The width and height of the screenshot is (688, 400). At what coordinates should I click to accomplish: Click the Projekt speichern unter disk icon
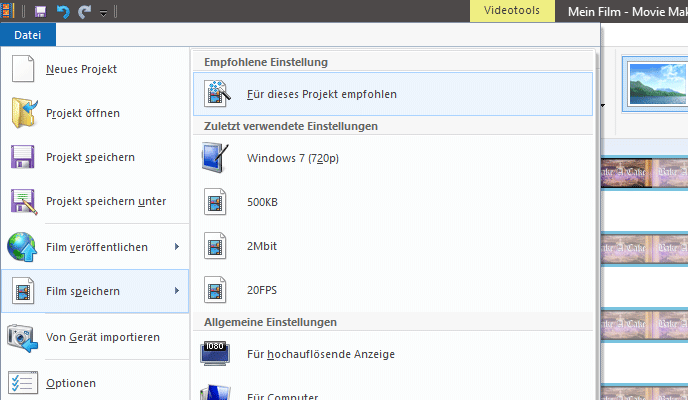click(x=23, y=201)
